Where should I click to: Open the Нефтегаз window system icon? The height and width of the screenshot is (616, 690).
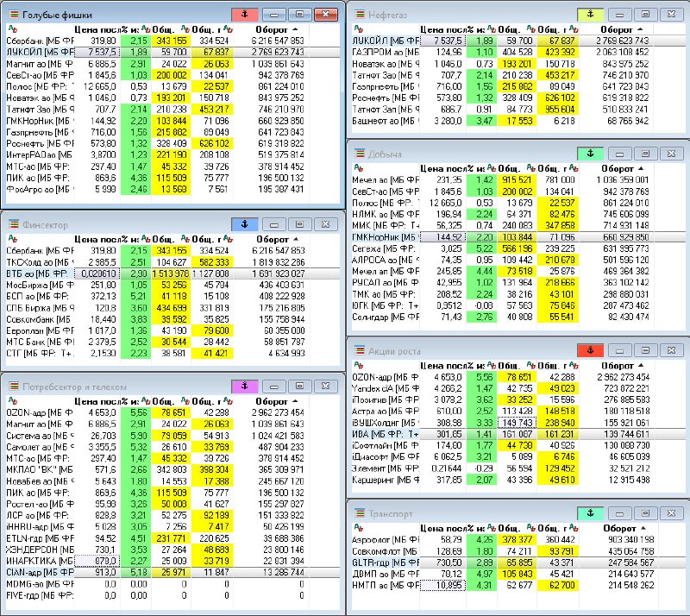coord(360,15)
